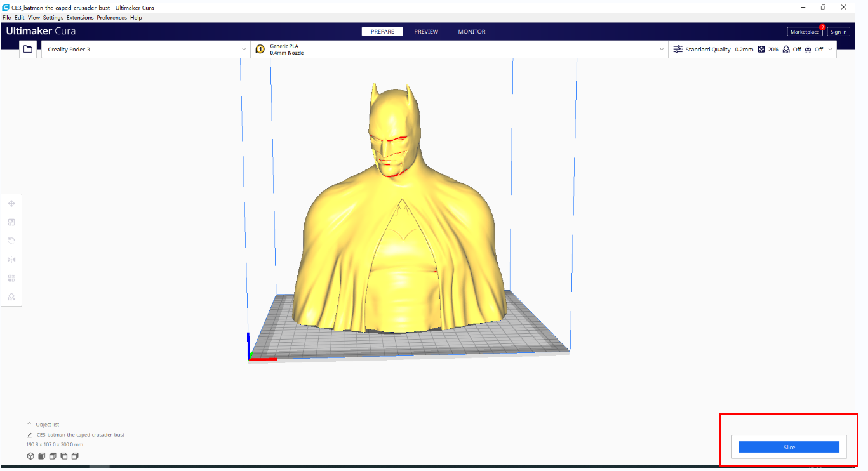Collapse the Object list
868x471 pixels.
tap(29, 424)
